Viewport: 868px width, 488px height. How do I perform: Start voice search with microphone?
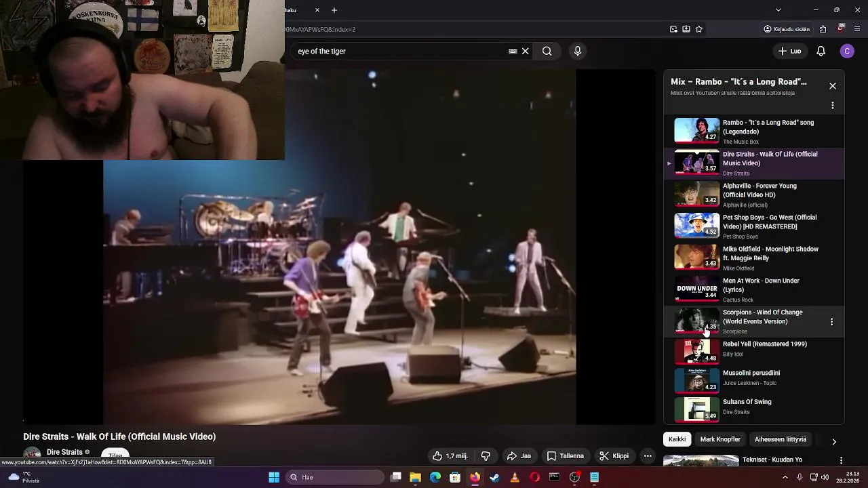578,51
